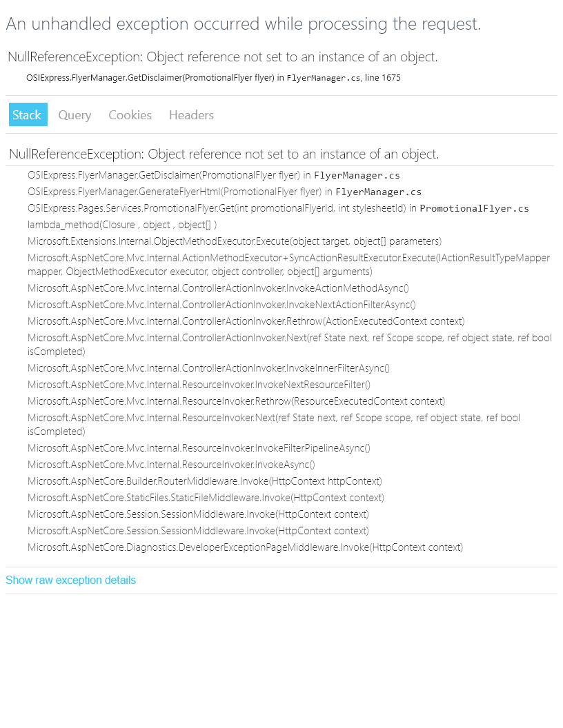Switch to the Query tab
563x728 pixels.
[75, 115]
